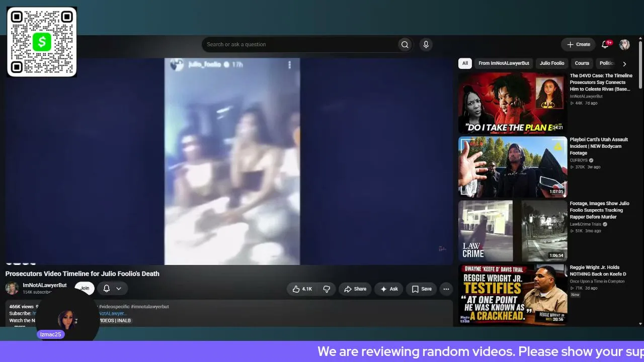This screenshot has width=644, height=362.
Task: Open the title "Reggie Wright Jr. Holds NOTHING Back"
Action: tap(598, 271)
